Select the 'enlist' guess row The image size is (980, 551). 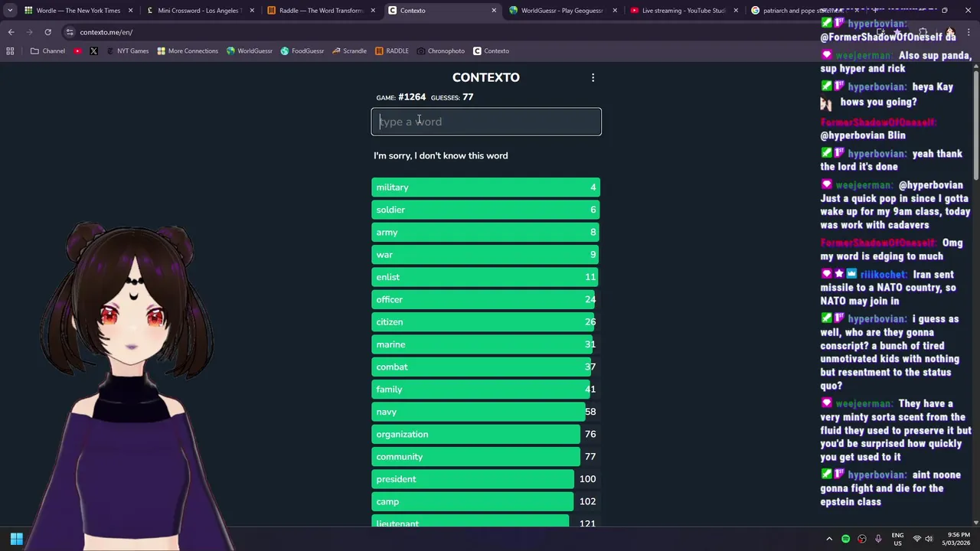[486, 277]
